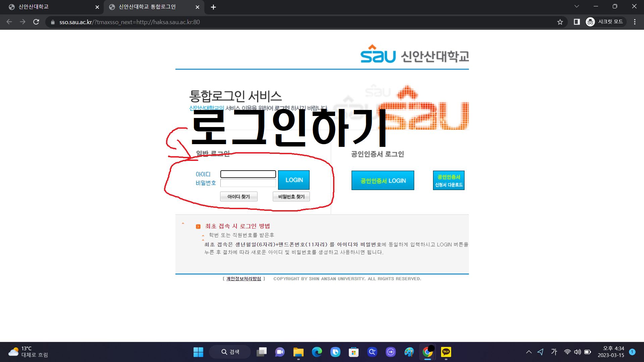Viewport: 644px width, 362px height.
Task: Switch to Chrome in taskbar
Action: pyautogui.click(x=427, y=352)
